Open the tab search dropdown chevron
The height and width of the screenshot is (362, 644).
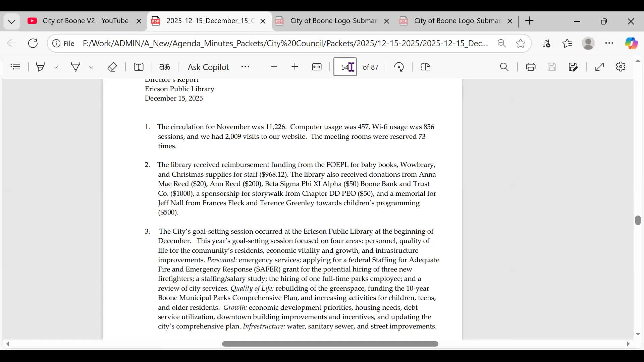point(12,21)
